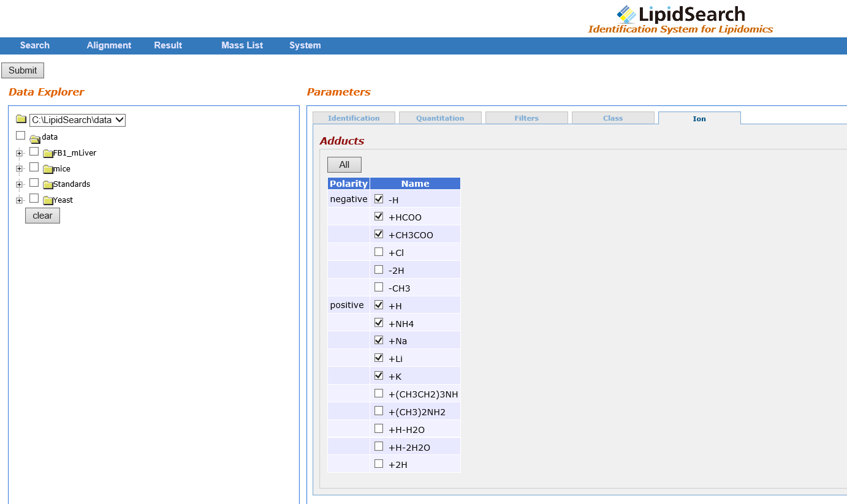Uncheck the +H positive adduct

(379, 306)
